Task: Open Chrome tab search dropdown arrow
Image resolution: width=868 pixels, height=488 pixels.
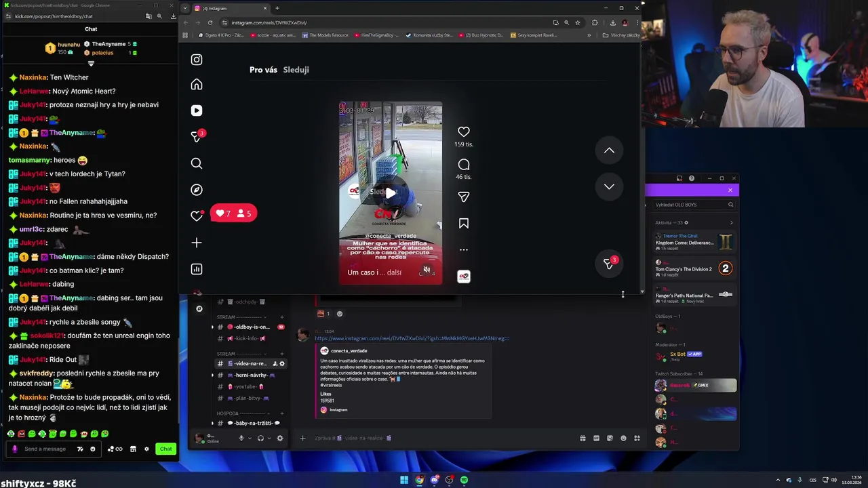Action: [185, 8]
